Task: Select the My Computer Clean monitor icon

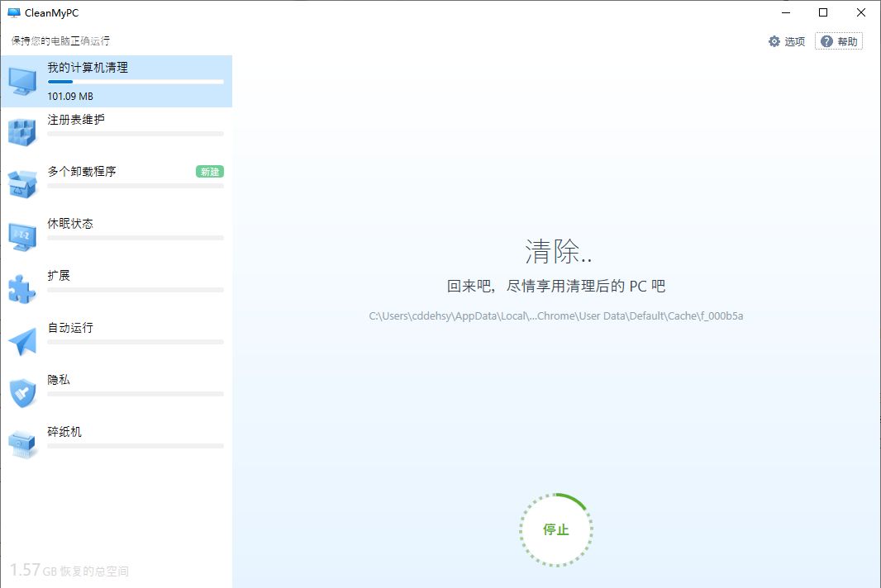Action: (x=22, y=79)
